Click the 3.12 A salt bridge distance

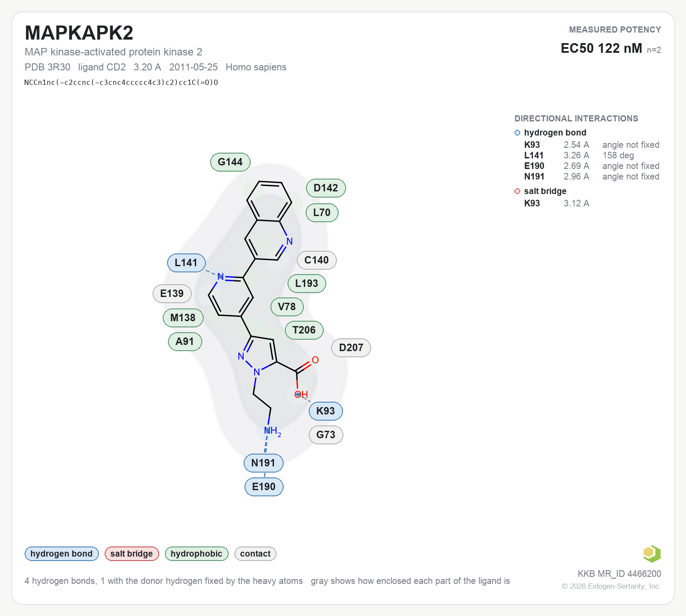point(577,203)
